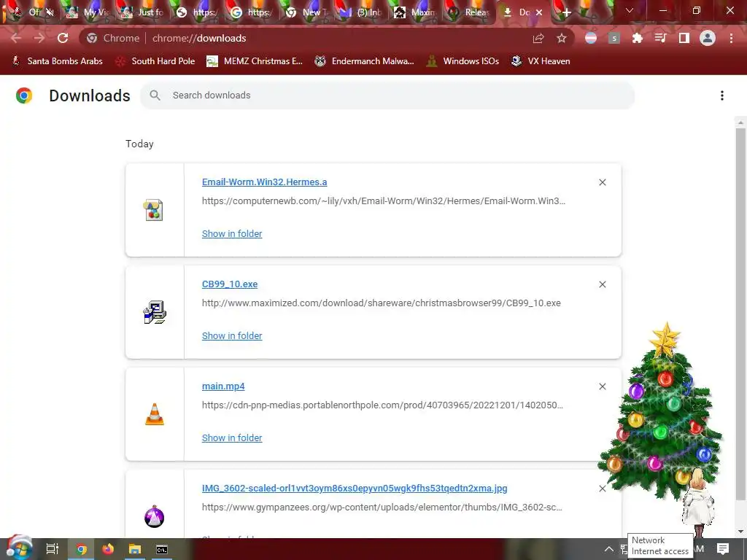The height and width of the screenshot is (560, 747).
Task: Open the 'Endermanch Malwa...' bookmark
Action: [365, 61]
